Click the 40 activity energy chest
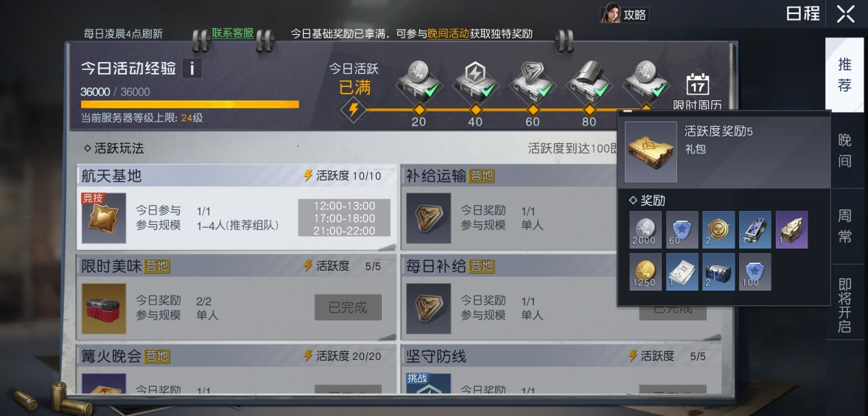This screenshot has height=416, width=868. click(x=475, y=81)
